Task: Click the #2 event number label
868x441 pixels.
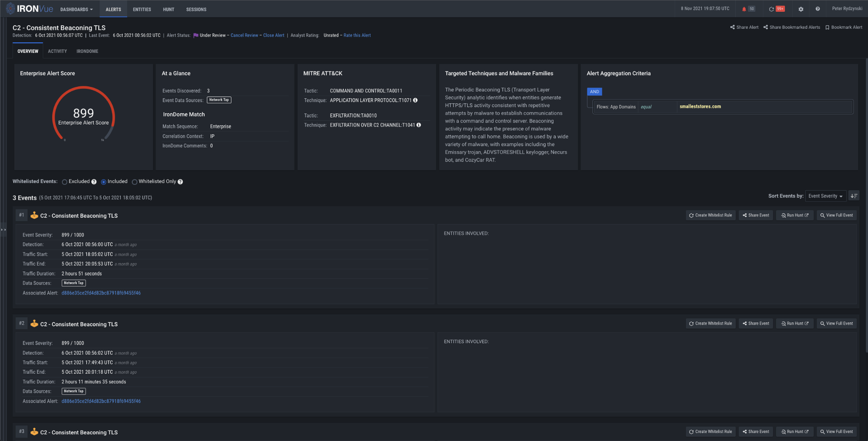Action: coord(22,323)
